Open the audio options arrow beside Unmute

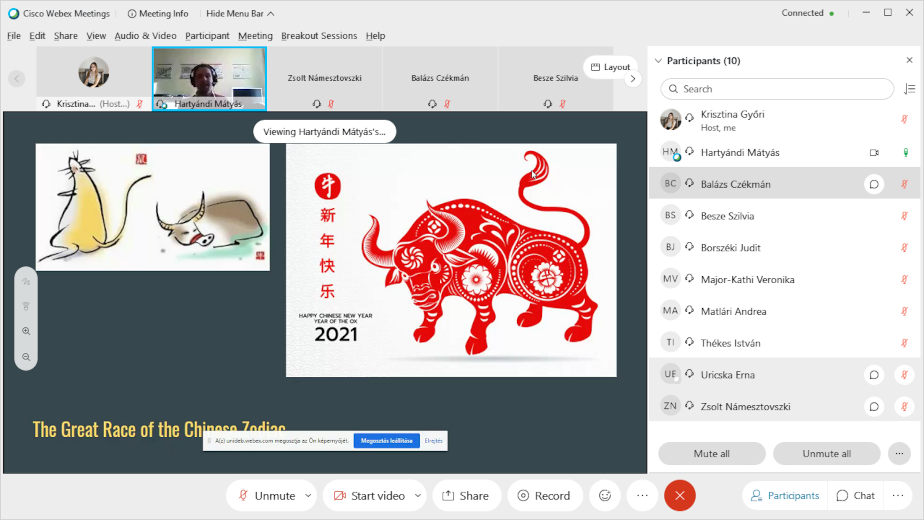click(308, 496)
